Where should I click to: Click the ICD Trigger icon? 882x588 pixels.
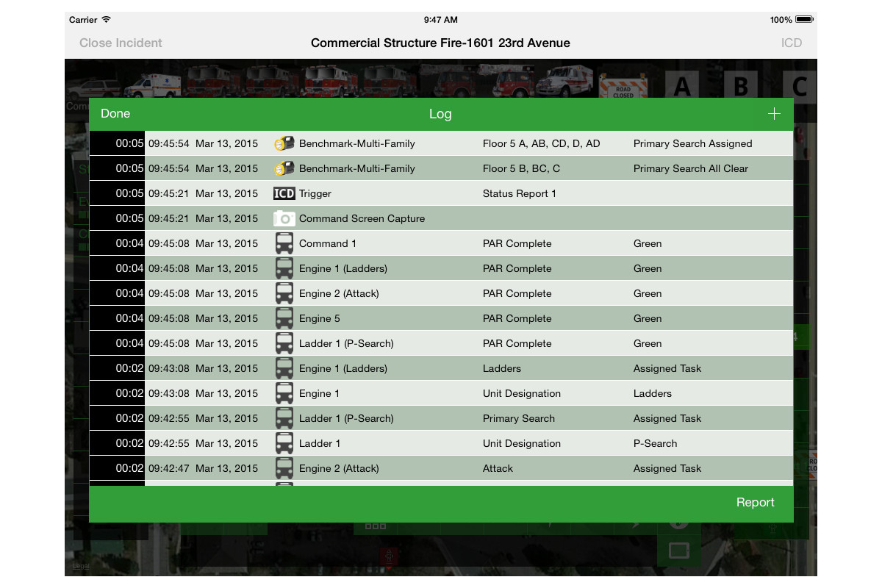(x=284, y=194)
